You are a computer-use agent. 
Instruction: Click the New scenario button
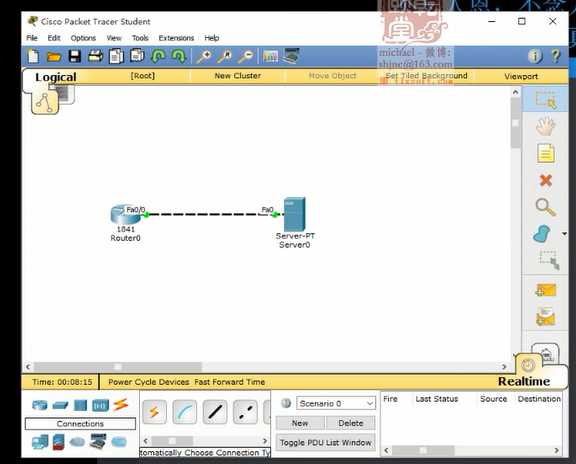coord(300,423)
